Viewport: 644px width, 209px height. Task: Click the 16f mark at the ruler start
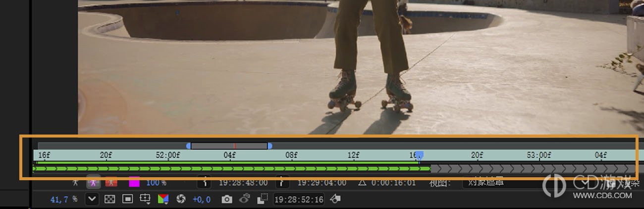click(44, 155)
